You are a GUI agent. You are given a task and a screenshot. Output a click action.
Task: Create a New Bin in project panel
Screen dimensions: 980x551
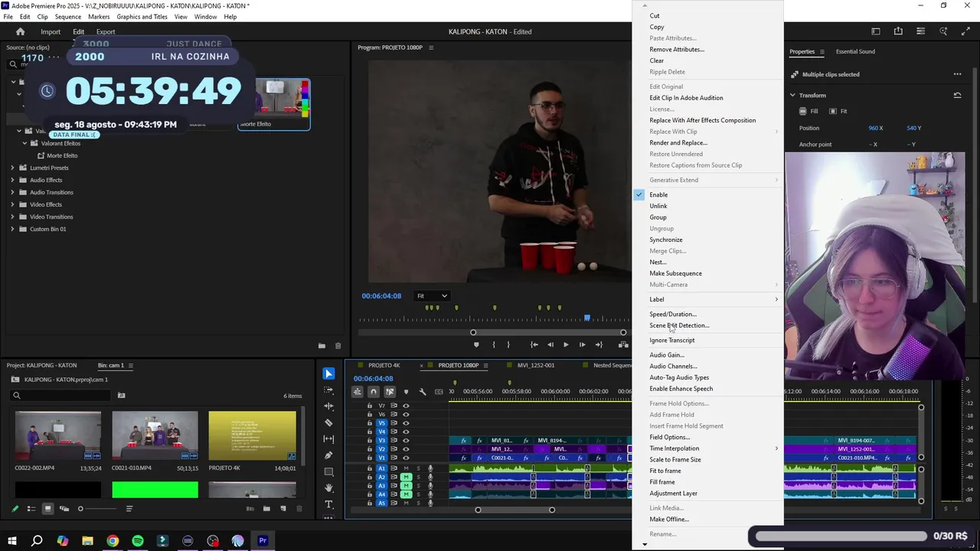click(266, 509)
